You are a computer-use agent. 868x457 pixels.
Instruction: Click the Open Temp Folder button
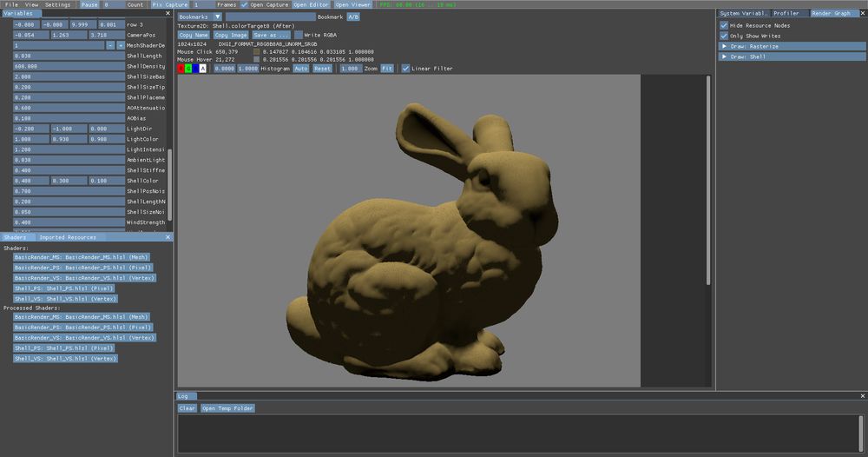227,408
